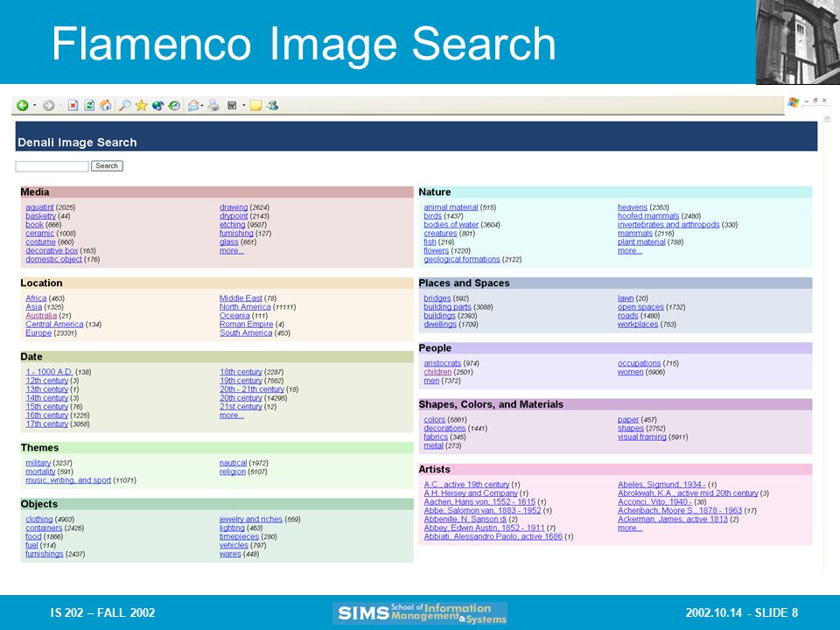Viewport: 840px width, 630px height.
Task: Open bodies of water link
Action: click(x=451, y=225)
